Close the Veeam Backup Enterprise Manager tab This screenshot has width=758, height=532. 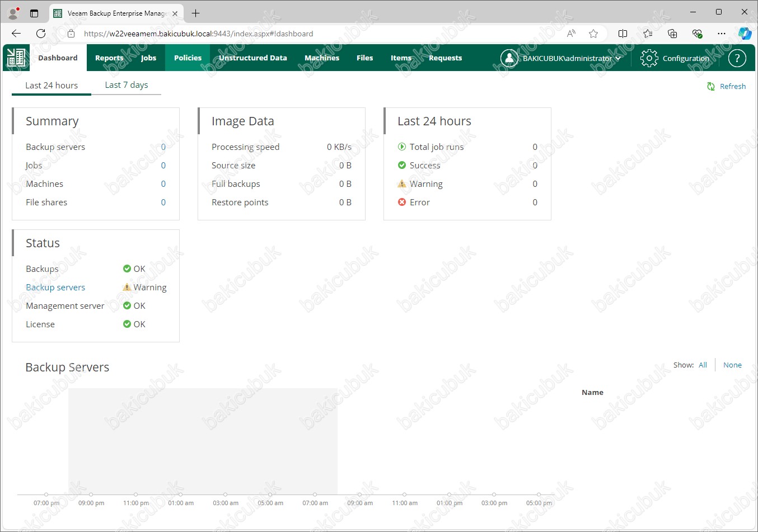pos(175,13)
